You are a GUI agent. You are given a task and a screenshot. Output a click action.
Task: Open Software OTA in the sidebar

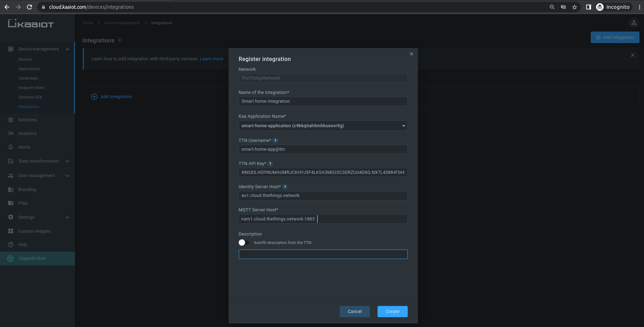click(x=30, y=97)
